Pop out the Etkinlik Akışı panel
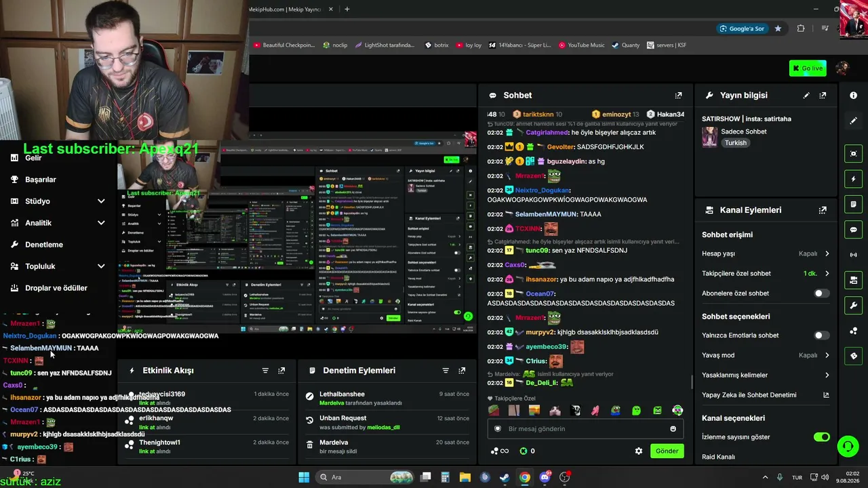The height and width of the screenshot is (488, 868). 281,371
